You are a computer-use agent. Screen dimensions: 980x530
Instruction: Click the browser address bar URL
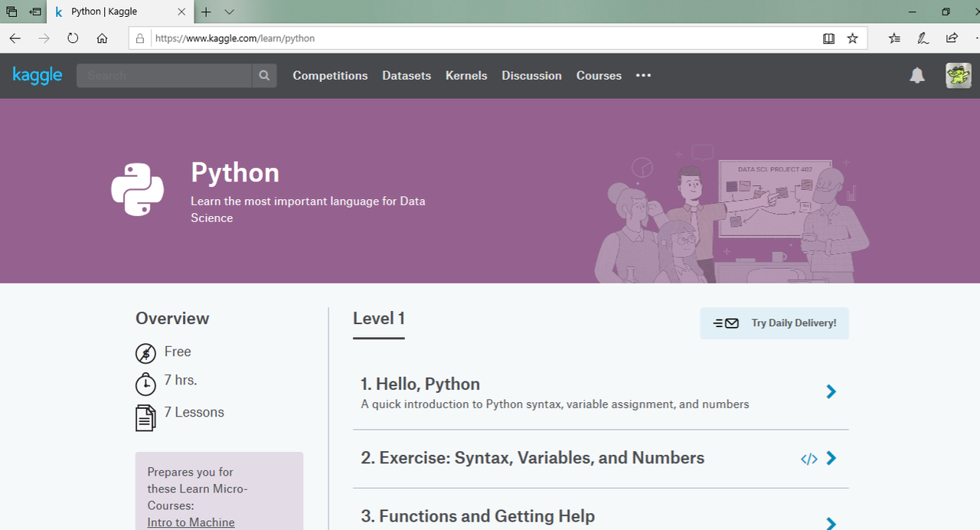pyautogui.click(x=235, y=38)
